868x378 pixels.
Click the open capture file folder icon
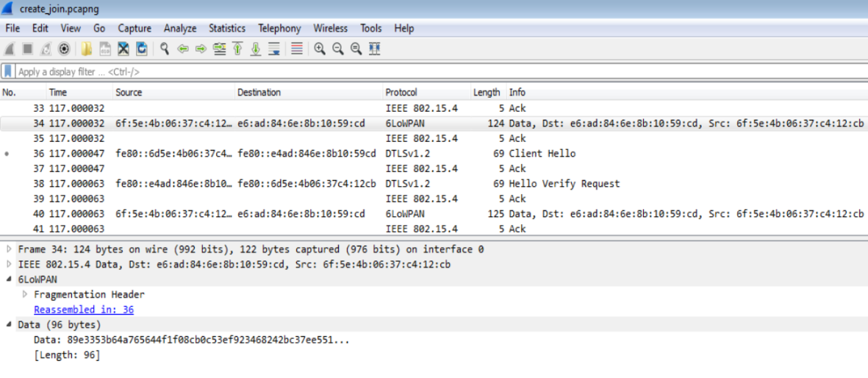(x=87, y=49)
